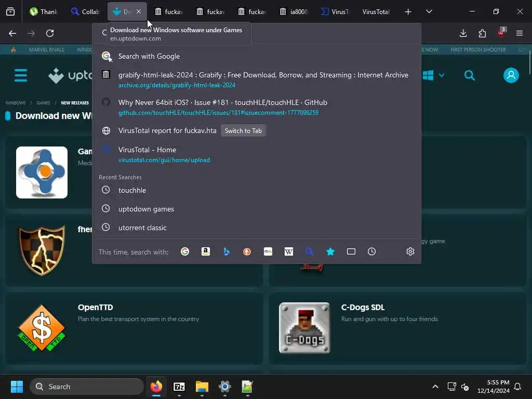This screenshot has width=532, height=399.
Task: Show hidden system tray icons
Action: pyautogui.click(x=435, y=387)
